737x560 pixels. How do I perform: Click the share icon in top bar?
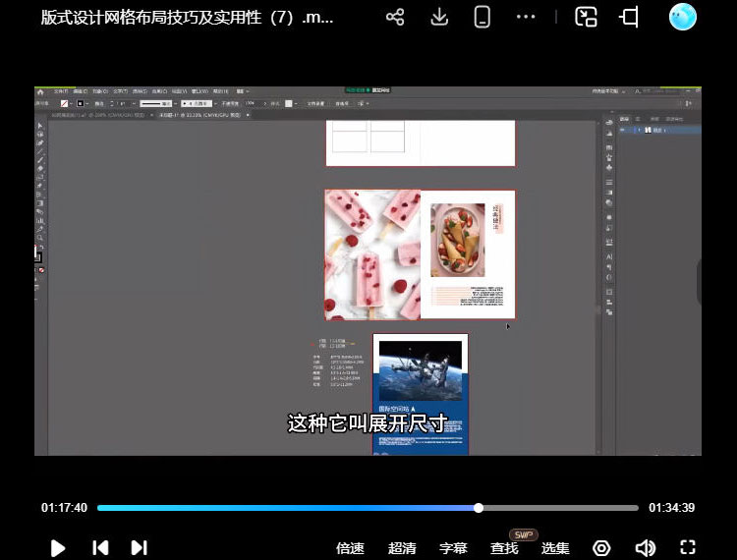click(395, 18)
